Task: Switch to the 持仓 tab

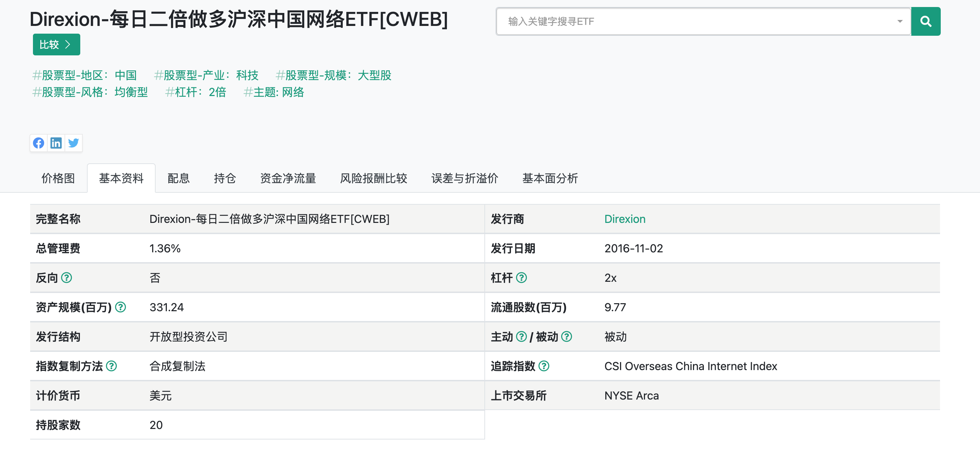Action: (x=225, y=178)
